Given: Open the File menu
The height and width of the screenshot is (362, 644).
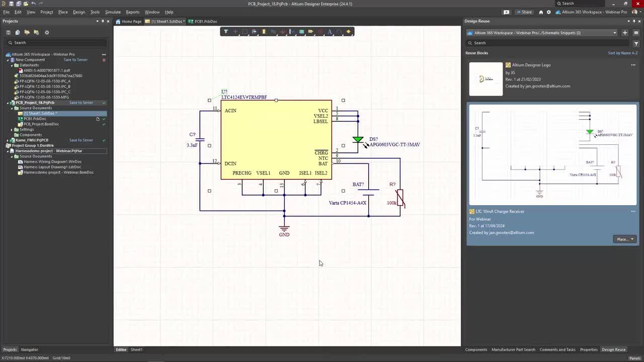Looking at the screenshot, I should coord(6,12).
